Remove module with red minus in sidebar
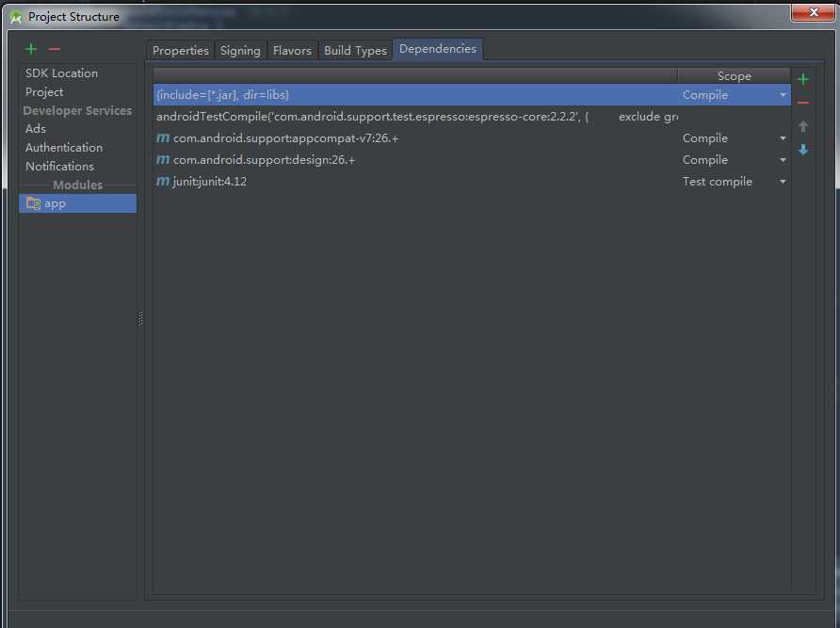This screenshot has height=628, width=840. click(54, 49)
